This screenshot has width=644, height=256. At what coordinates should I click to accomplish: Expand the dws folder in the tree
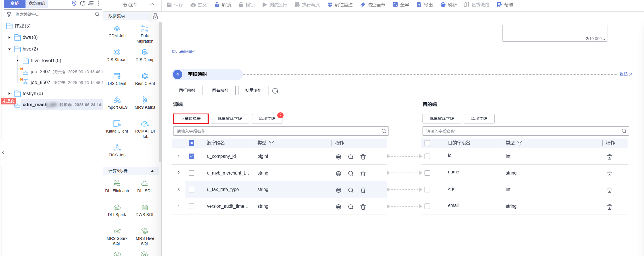9,37
